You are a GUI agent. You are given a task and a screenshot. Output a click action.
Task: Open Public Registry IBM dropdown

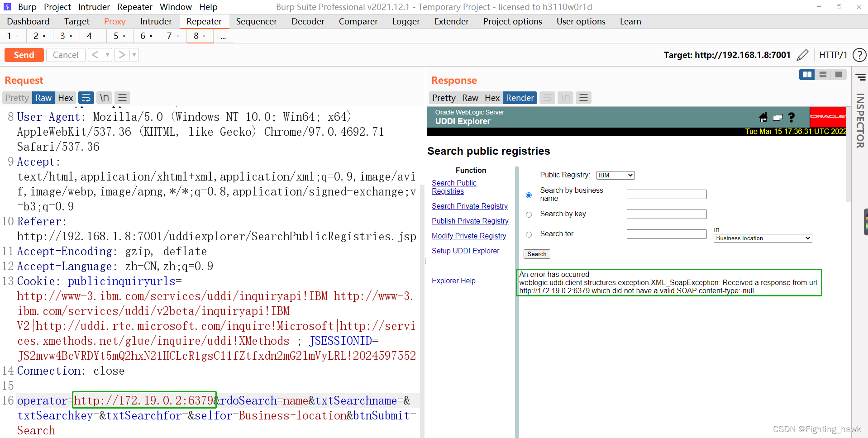(x=615, y=175)
